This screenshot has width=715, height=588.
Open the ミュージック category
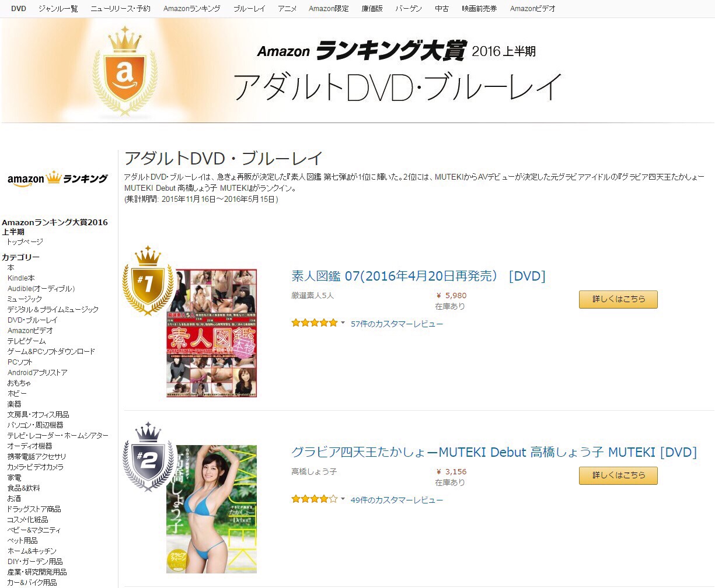tap(25, 299)
